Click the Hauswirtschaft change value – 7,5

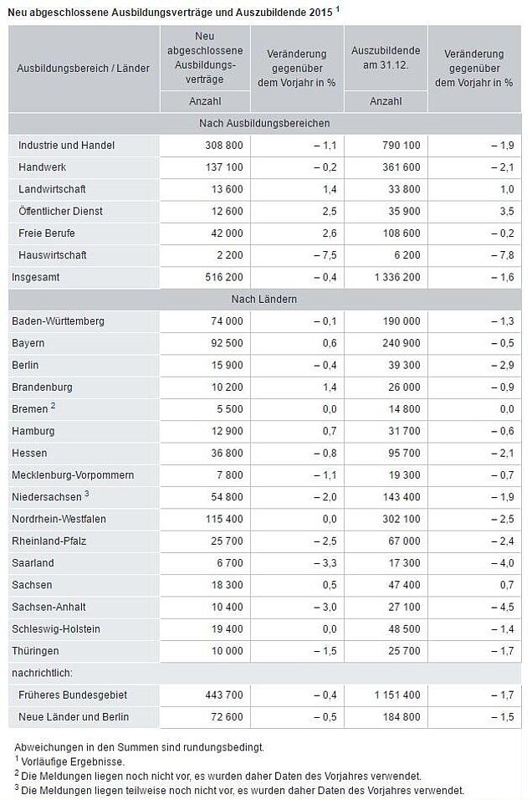point(325,255)
